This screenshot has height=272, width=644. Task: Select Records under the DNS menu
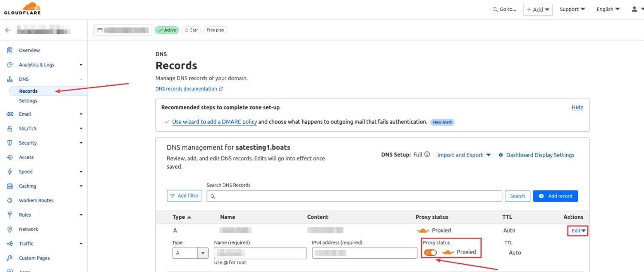click(28, 91)
